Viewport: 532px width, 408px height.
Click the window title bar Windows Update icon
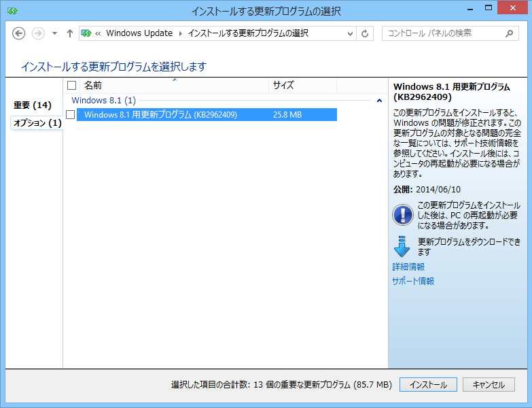[12, 11]
